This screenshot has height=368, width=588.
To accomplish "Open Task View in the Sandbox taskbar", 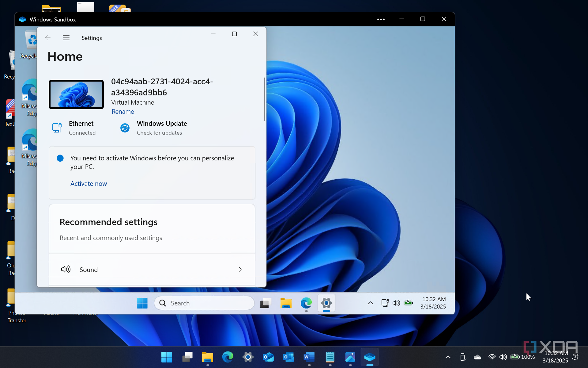I will point(266,303).
